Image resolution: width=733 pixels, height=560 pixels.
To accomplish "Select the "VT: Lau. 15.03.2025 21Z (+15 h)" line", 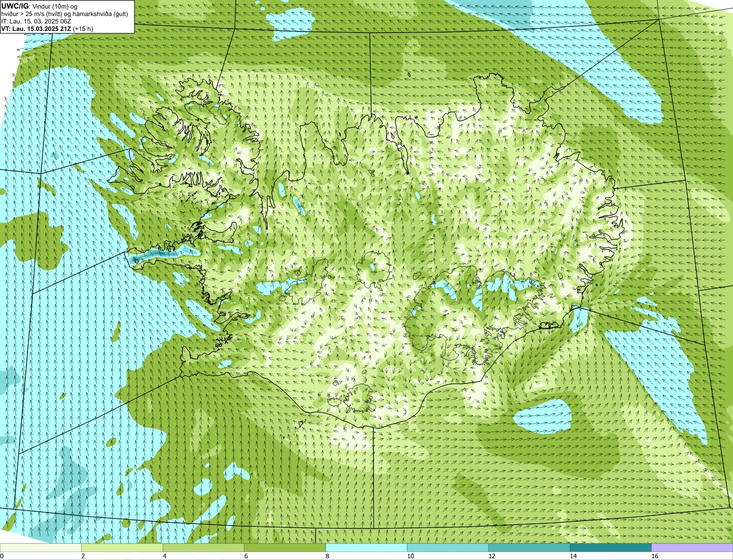I will pyautogui.click(x=47, y=28).
